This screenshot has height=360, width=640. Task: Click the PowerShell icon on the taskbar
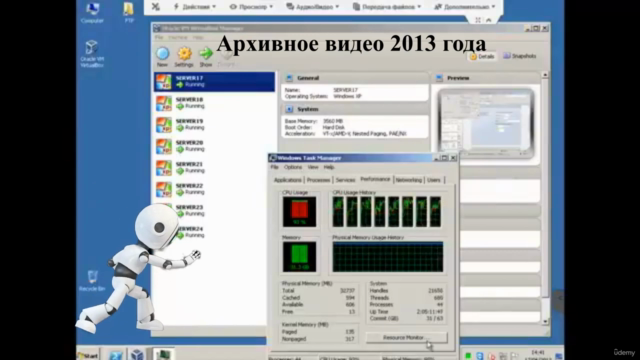[x=116, y=355]
